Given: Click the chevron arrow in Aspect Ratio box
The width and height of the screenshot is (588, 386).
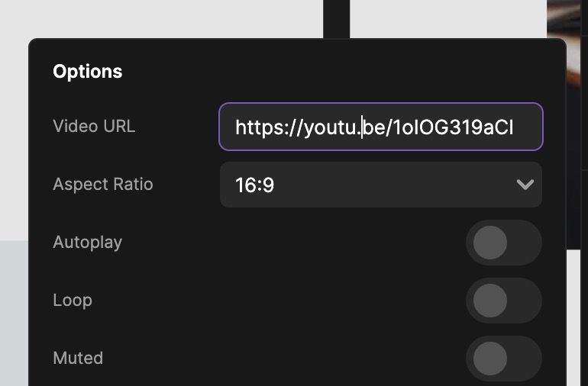Looking at the screenshot, I should (x=525, y=185).
